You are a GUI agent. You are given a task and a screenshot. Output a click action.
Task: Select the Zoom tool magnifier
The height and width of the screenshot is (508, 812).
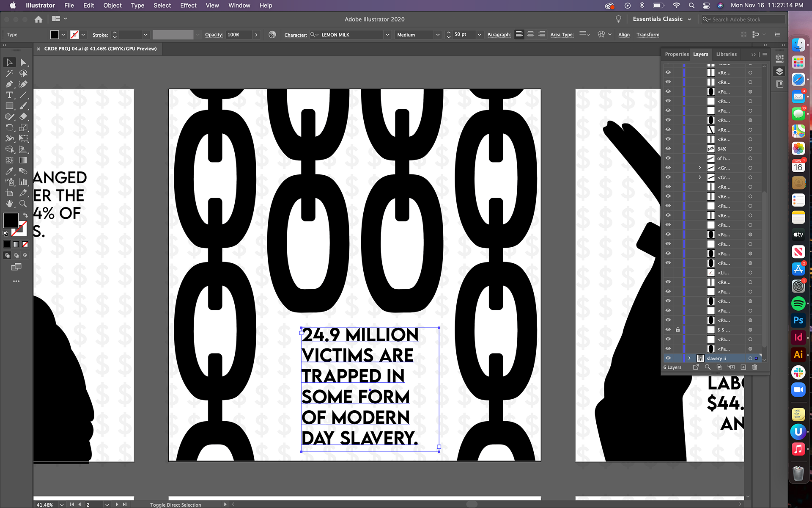[23, 204]
